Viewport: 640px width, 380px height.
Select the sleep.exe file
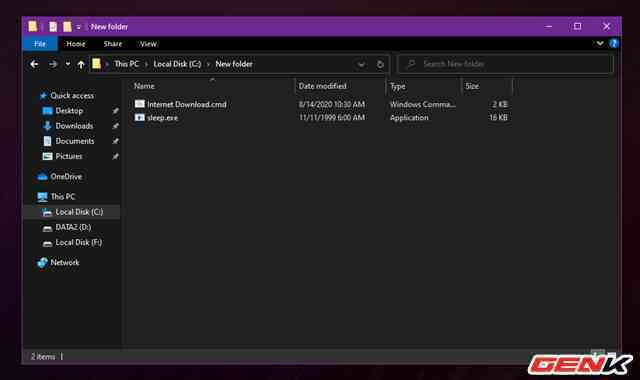[162, 118]
